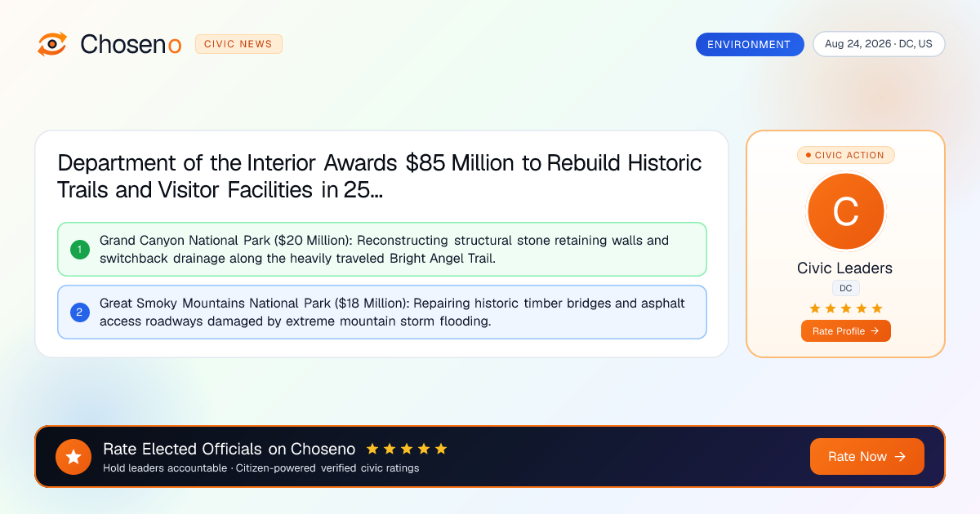This screenshot has width=980, height=514.
Task: Click the arrow in Rate Now button
Action: click(901, 457)
